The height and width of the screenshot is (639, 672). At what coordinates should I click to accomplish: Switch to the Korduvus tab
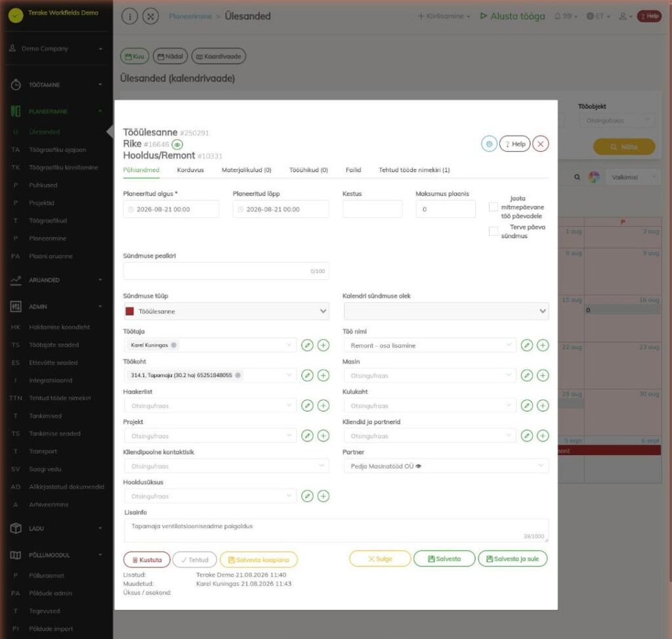[x=190, y=170]
